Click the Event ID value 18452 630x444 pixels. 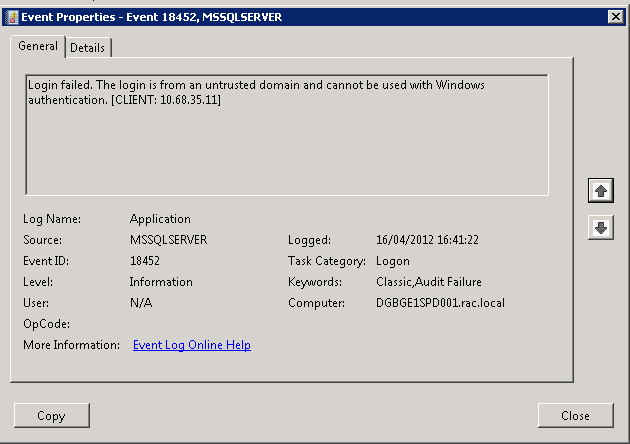point(146,261)
